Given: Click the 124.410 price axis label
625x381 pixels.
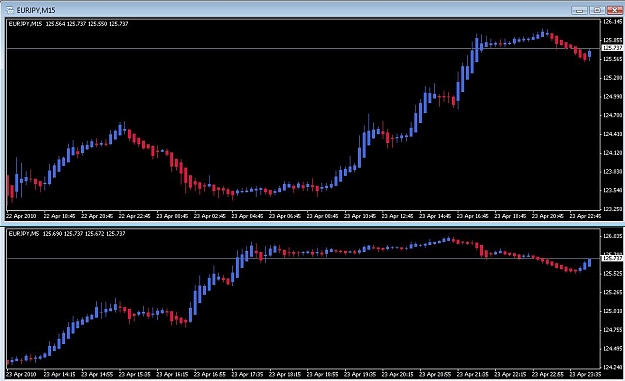Looking at the screenshot, I should tap(613, 134).
